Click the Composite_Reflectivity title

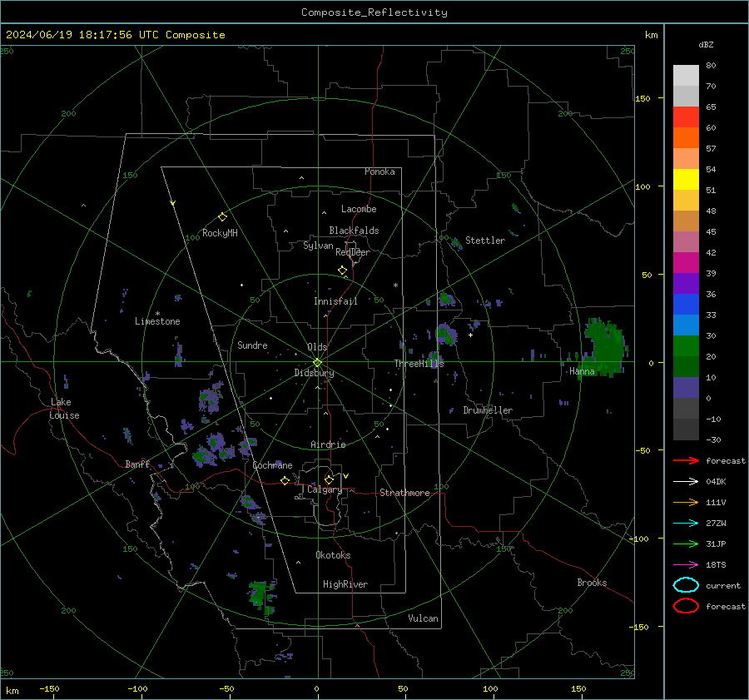[x=374, y=12]
